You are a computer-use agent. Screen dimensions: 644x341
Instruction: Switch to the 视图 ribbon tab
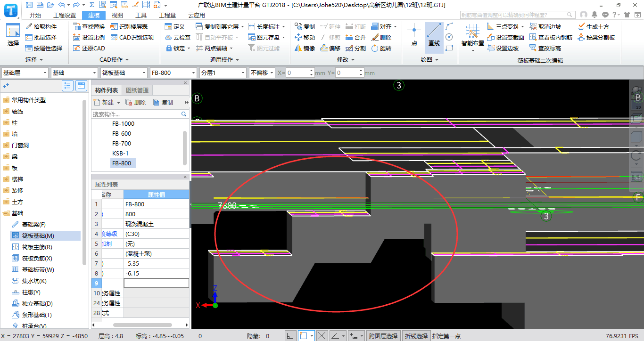[x=117, y=15]
